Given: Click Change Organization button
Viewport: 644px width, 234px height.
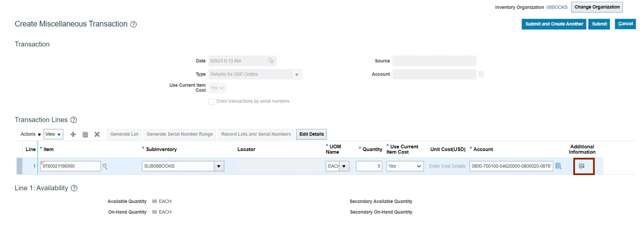Looking at the screenshot, I should 597,7.
